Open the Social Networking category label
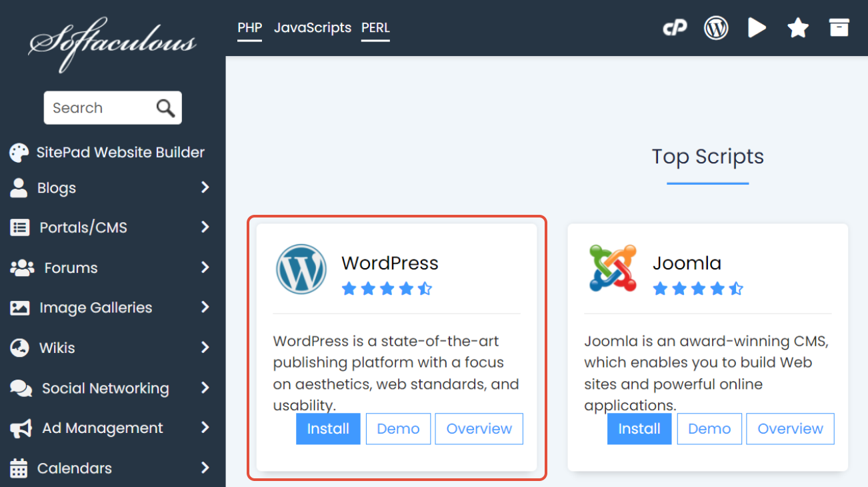Viewport: 868px width, 487px height. [105, 388]
